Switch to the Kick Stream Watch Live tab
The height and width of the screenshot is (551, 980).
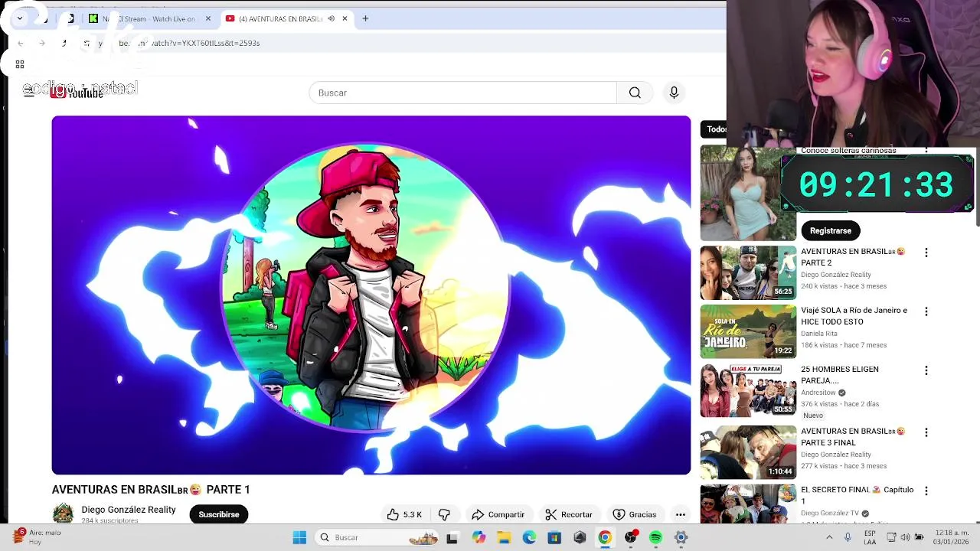[149, 18]
